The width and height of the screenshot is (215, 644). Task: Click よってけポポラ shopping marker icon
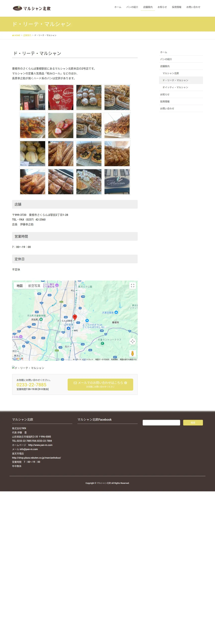pyautogui.click(x=87, y=320)
